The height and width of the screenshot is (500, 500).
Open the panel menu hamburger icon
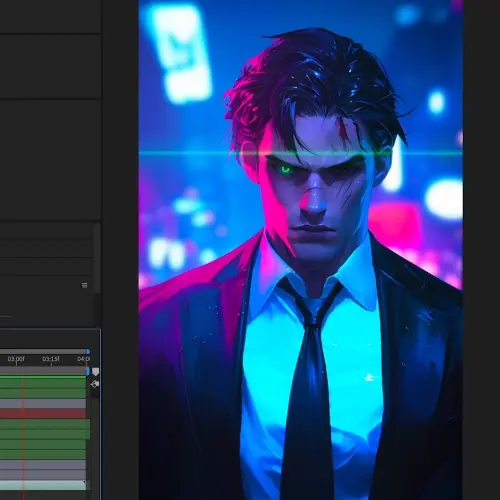84,285
